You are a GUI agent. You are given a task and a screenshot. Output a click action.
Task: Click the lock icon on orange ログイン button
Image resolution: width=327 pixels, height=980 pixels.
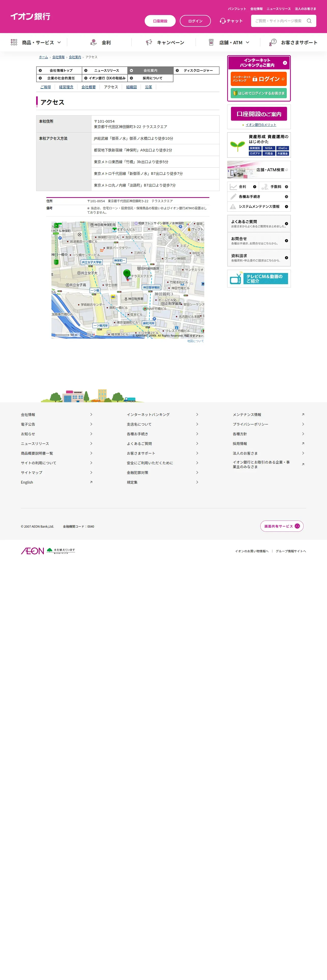(255, 79)
